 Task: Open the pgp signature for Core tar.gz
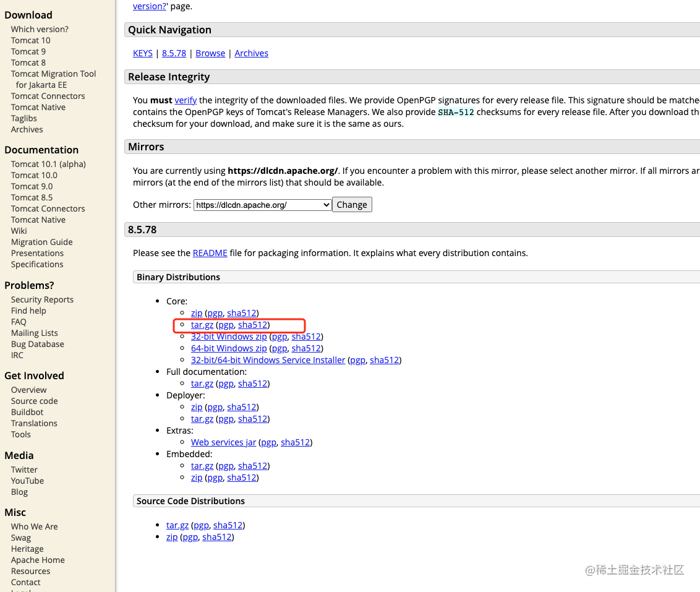point(226,325)
